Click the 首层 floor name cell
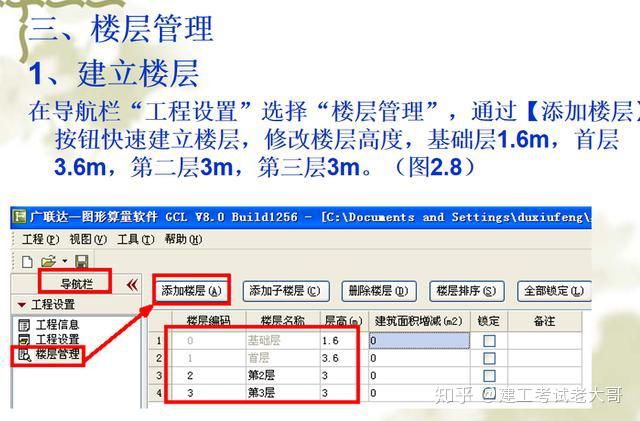 (x=282, y=358)
